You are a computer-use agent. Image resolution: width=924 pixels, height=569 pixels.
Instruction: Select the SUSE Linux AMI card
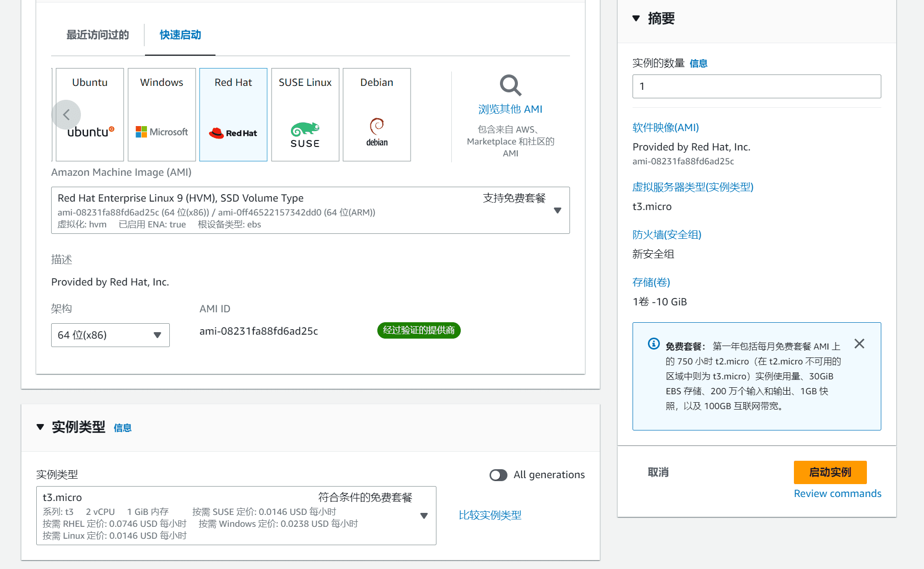pos(304,114)
